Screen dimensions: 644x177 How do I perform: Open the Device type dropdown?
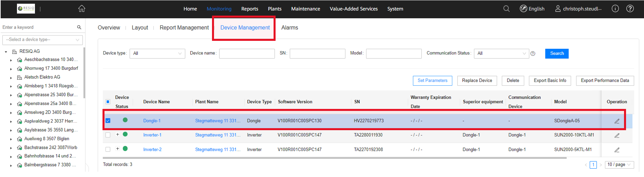point(157,53)
